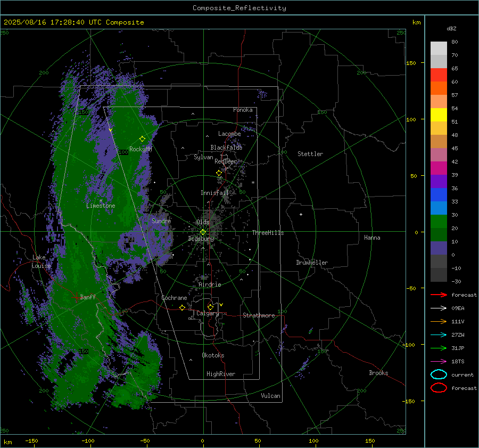
Task: Click the Sundre city label
Action: click(x=161, y=221)
